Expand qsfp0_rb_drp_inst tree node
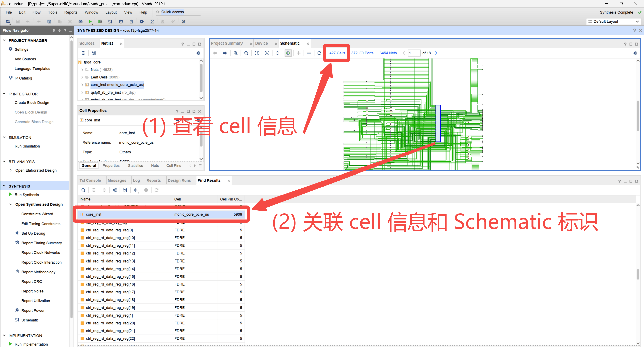 [x=82, y=92]
